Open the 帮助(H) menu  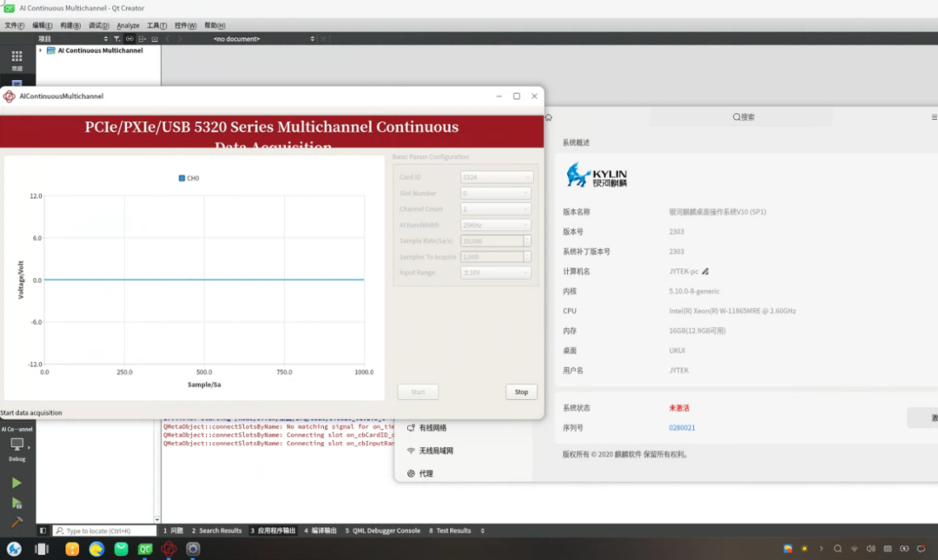[215, 26]
